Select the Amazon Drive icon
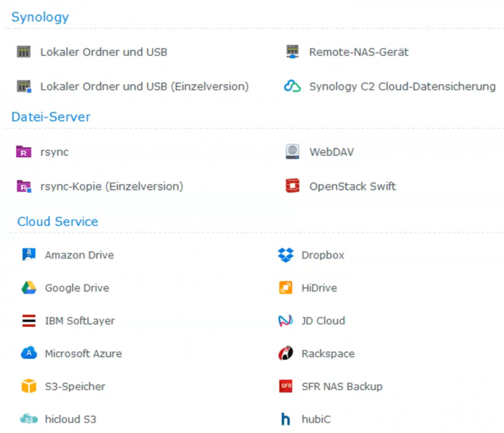Image resolution: width=504 pixels, height=433 pixels. point(28,255)
